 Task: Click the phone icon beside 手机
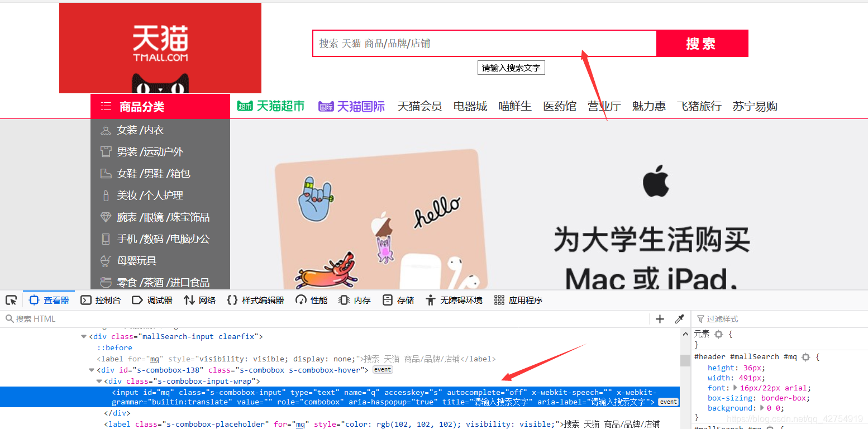(x=106, y=239)
